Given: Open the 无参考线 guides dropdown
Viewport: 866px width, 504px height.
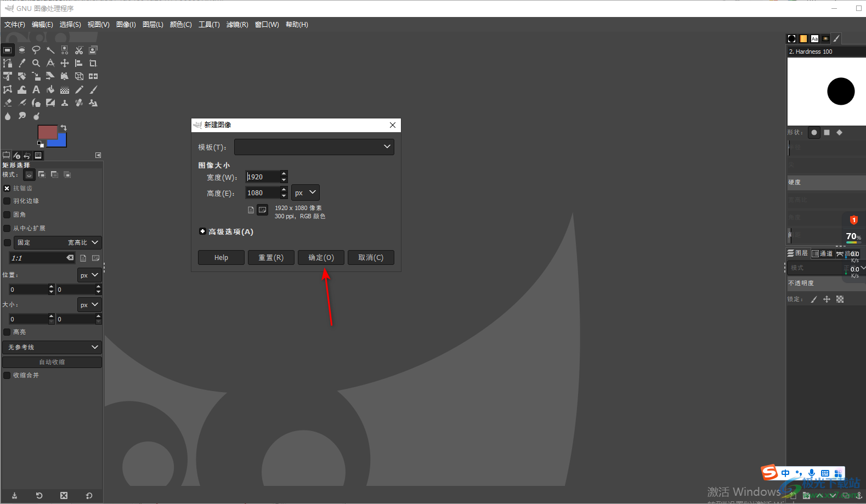Looking at the screenshot, I should pyautogui.click(x=52, y=347).
